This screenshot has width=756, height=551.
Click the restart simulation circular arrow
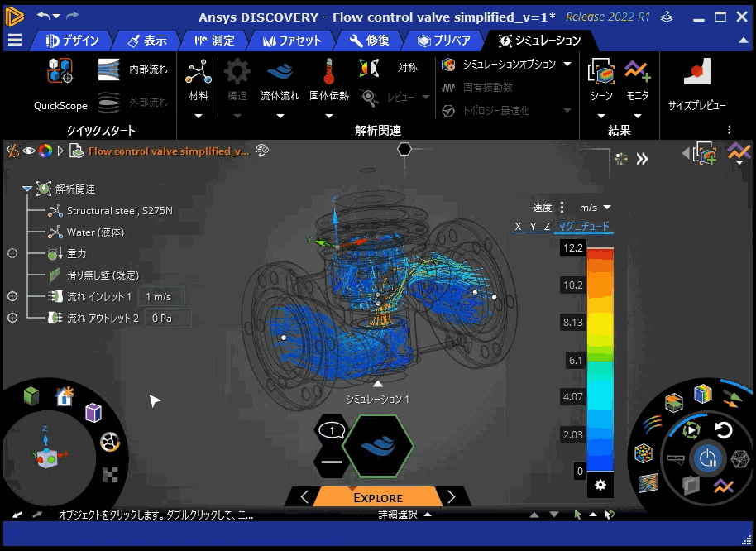point(723,430)
